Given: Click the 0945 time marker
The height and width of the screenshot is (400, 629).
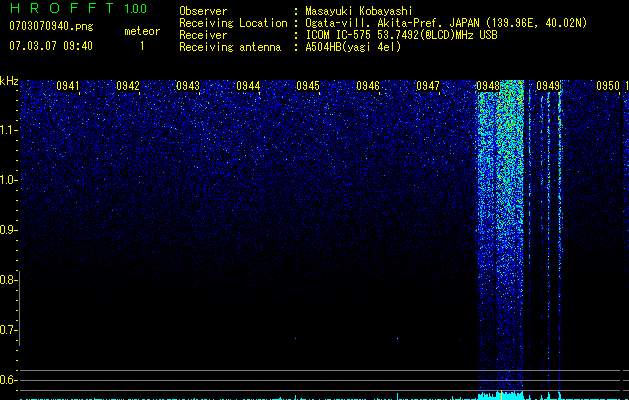Looking at the screenshot, I should 308,86.
